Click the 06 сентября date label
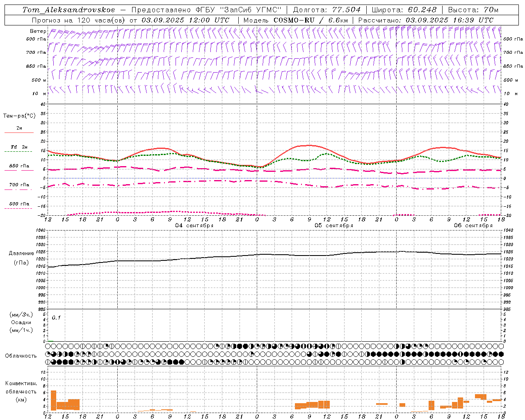 [473, 226]
